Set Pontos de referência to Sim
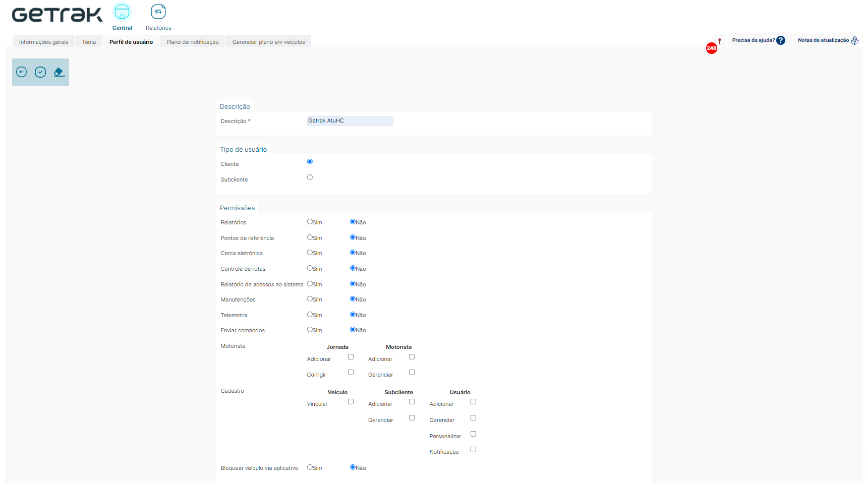 coord(310,237)
